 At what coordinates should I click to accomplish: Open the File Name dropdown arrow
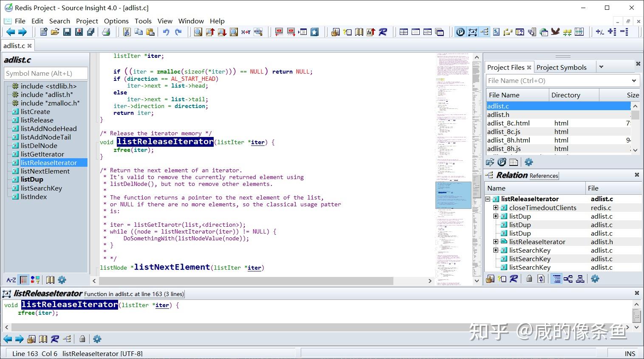pos(634,80)
